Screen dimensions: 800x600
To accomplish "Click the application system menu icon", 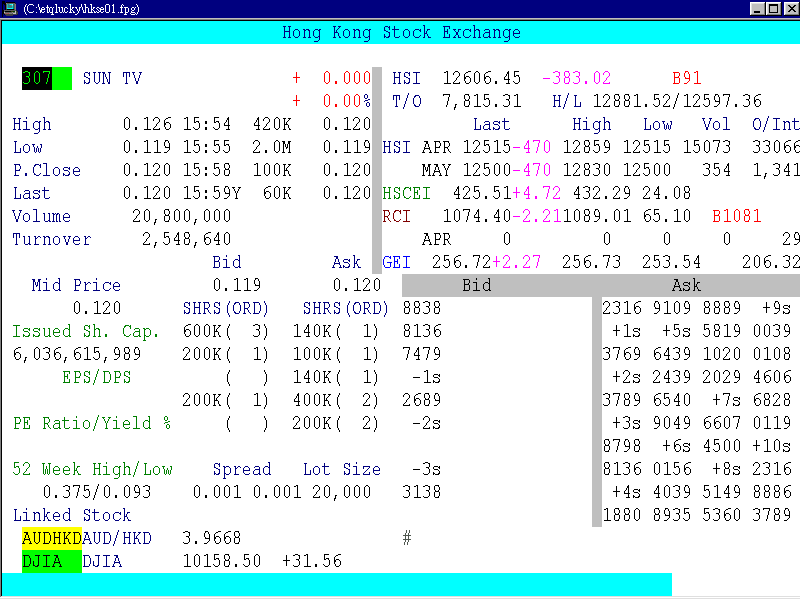I will click(12, 8).
